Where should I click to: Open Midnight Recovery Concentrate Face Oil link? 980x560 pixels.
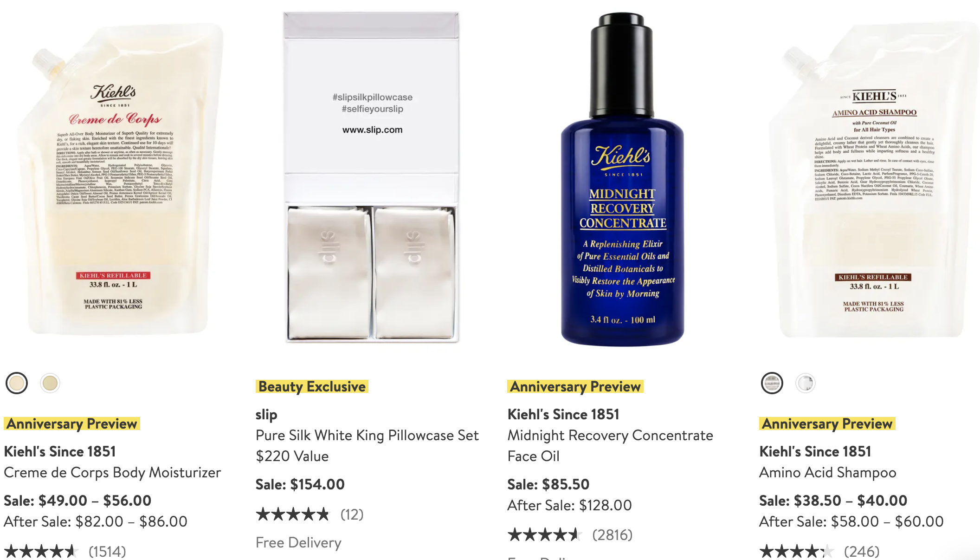point(610,446)
